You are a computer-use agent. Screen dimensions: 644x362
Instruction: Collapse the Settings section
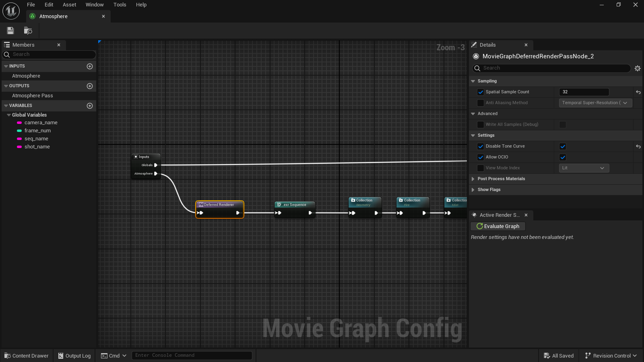(473, 136)
